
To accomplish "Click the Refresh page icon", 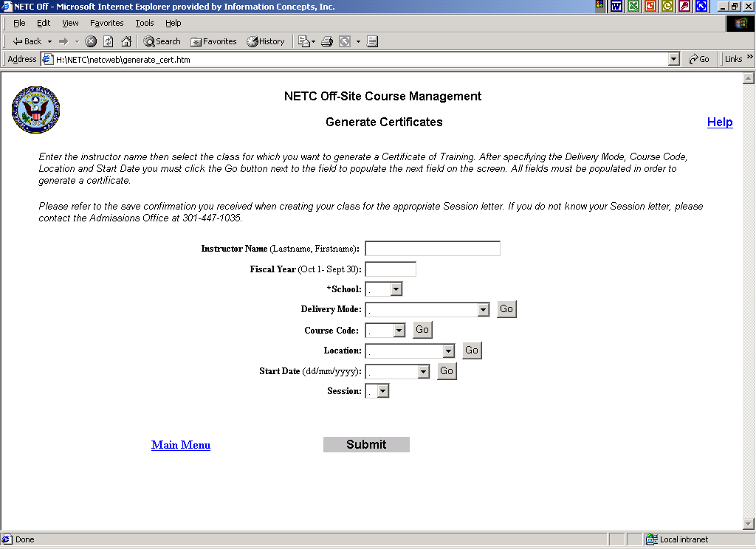I will pyautogui.click(x=109, y=41).
